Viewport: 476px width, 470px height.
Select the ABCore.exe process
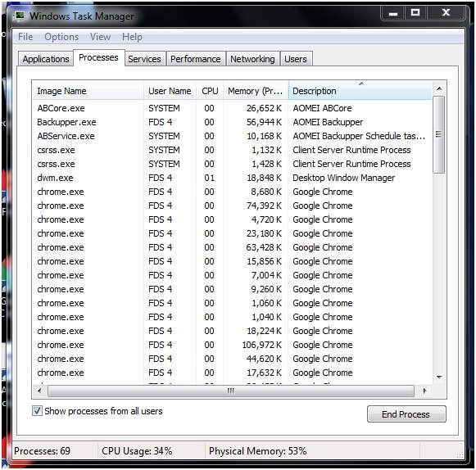(232, 108)
